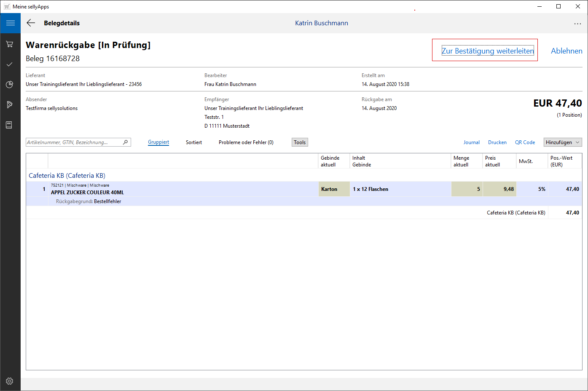Viewport: 588px width, 391px height.
Task: Show Probleme oder Fehler filter
Action: (x=246, y=142)
